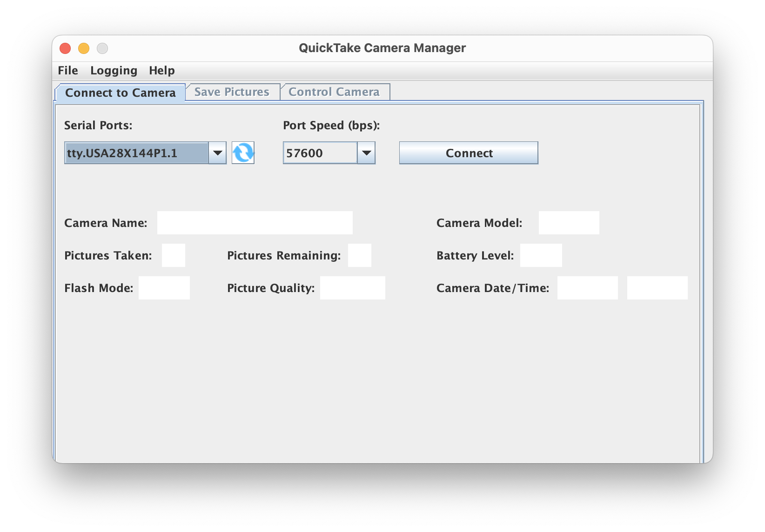Open the Logging menu

tap(114, 71)
